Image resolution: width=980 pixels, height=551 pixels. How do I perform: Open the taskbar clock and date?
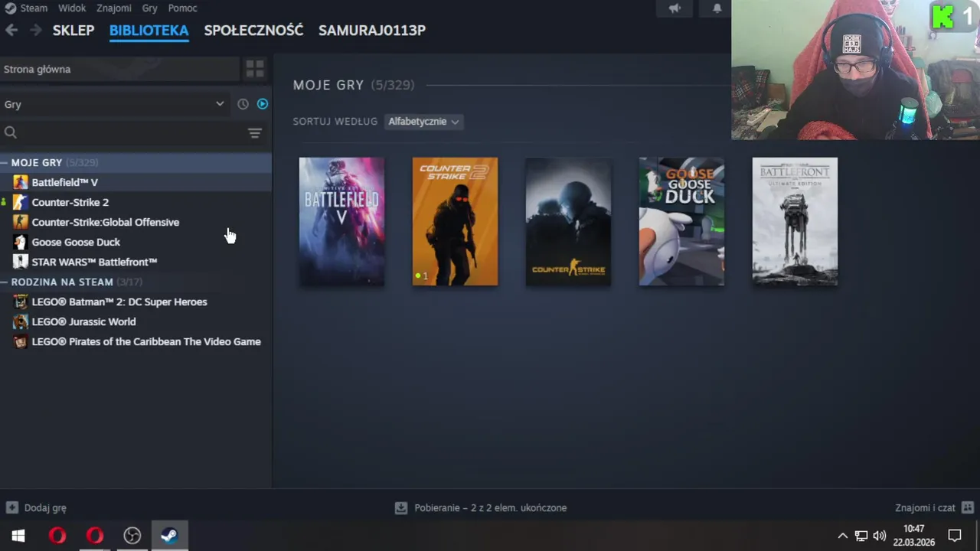coord(913,536)
